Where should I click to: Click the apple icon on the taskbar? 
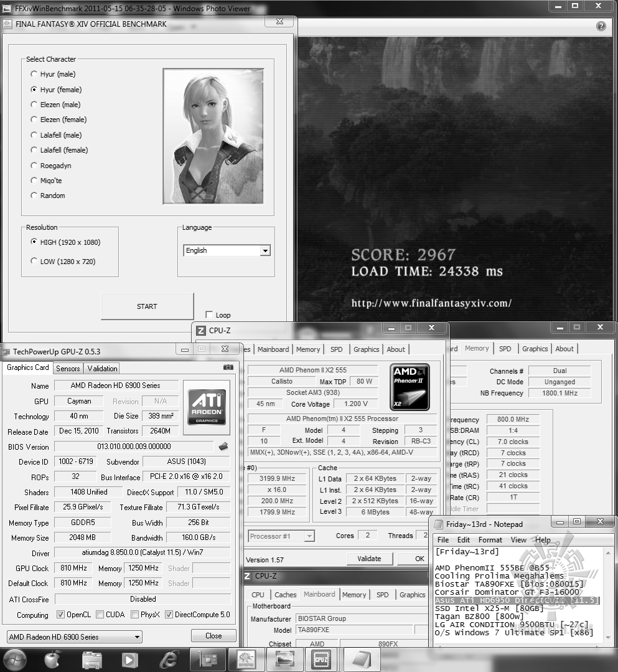click(x=52, y=660)
